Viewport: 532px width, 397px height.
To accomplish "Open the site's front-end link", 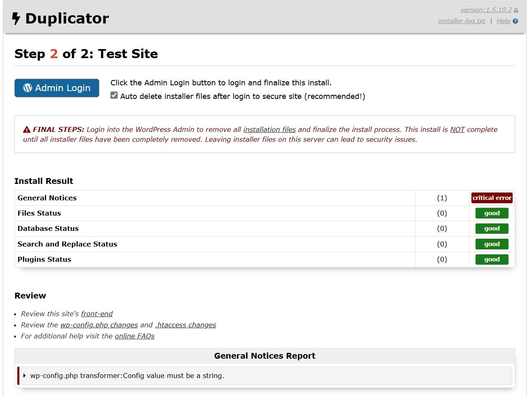I will coord(97,314).
